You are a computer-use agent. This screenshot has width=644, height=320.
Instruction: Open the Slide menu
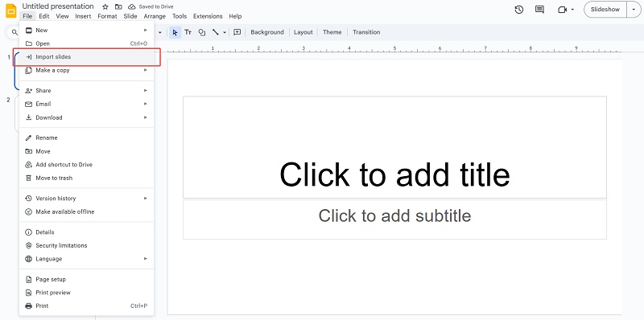130,16
